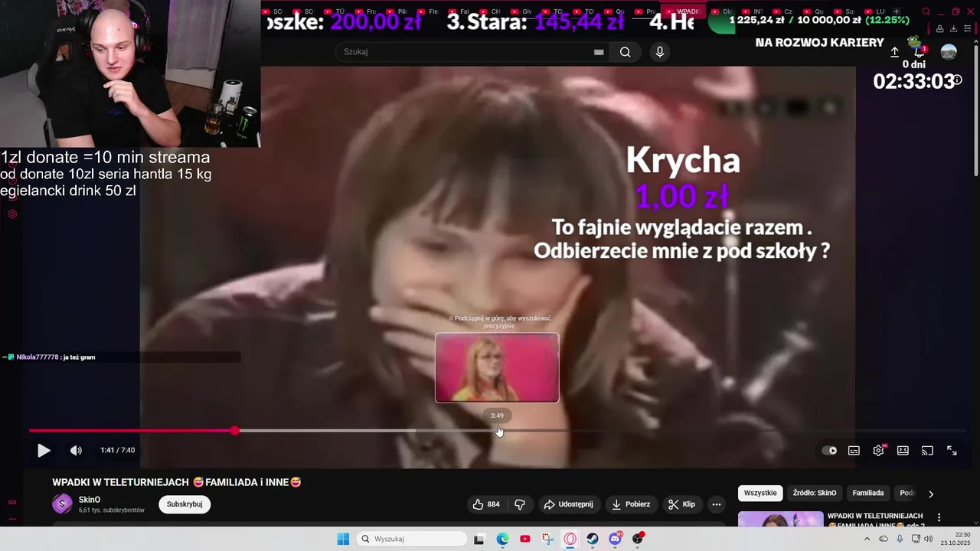Open the recommended WPADKI video thumbnail
Viewport: 980px width, 551px height.
tap(780, 520)
